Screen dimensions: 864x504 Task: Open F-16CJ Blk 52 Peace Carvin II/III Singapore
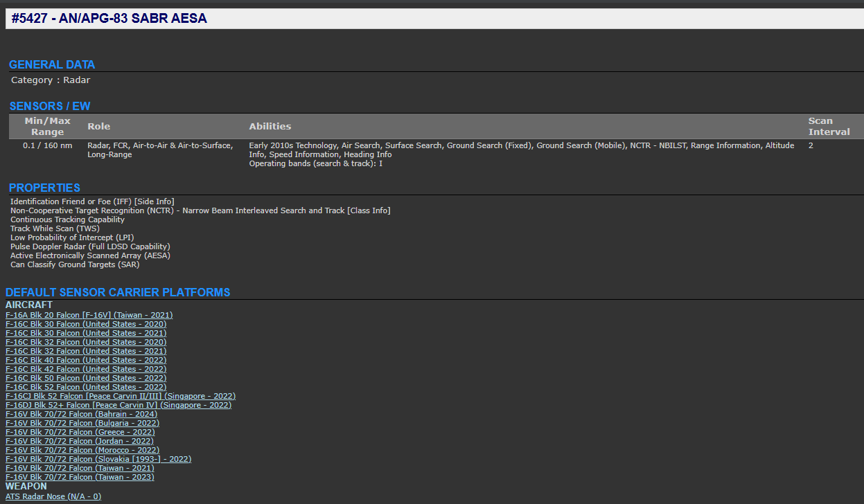(x=121, y=396)
